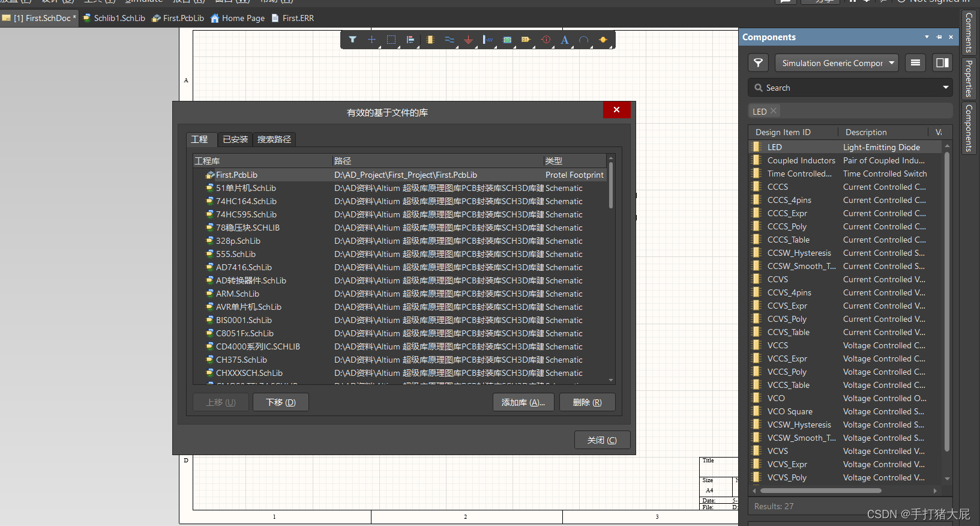This screenshot has width=980, height=526.
Task: Toggle the details pane icon in the Components panel
Action: coord(942,62)
